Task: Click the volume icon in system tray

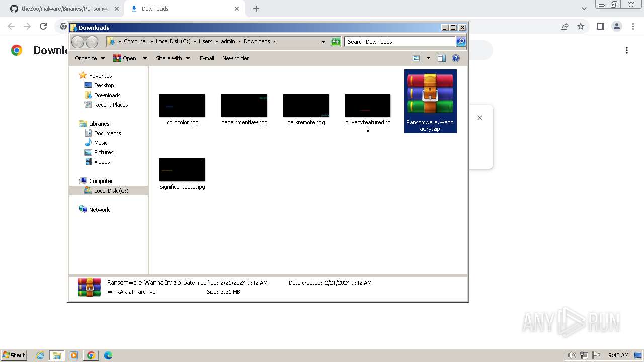Action: (x=572, y=355)
